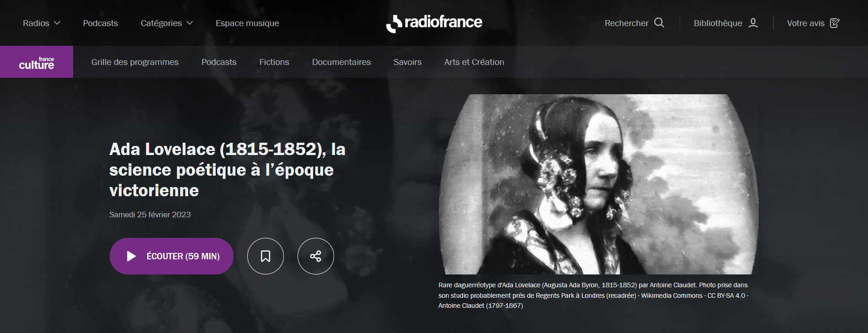This screenshot has width=868, height=333.
Task: Click the Écouter (59 MIN) button
Action: tap(171, 256)
